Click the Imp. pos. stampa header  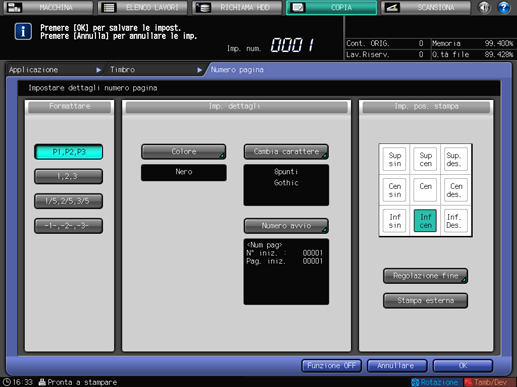tap(426, 107)
